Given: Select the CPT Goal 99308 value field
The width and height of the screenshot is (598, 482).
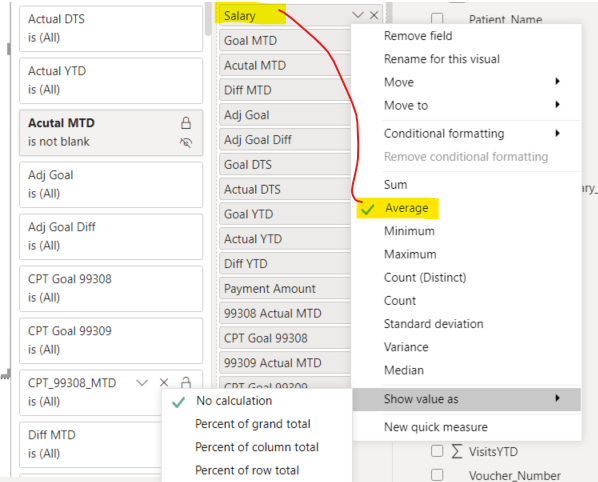Looking at the screenshot, I should tap(285, 338).
